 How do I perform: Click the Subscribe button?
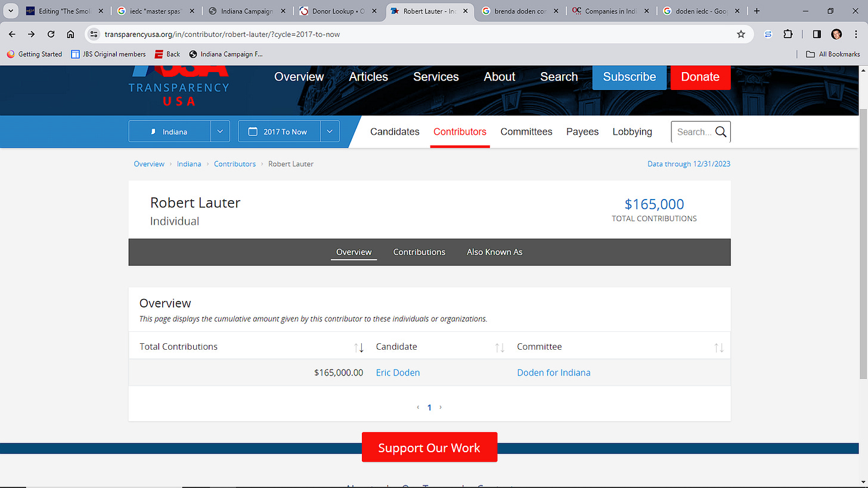(630, 77)
